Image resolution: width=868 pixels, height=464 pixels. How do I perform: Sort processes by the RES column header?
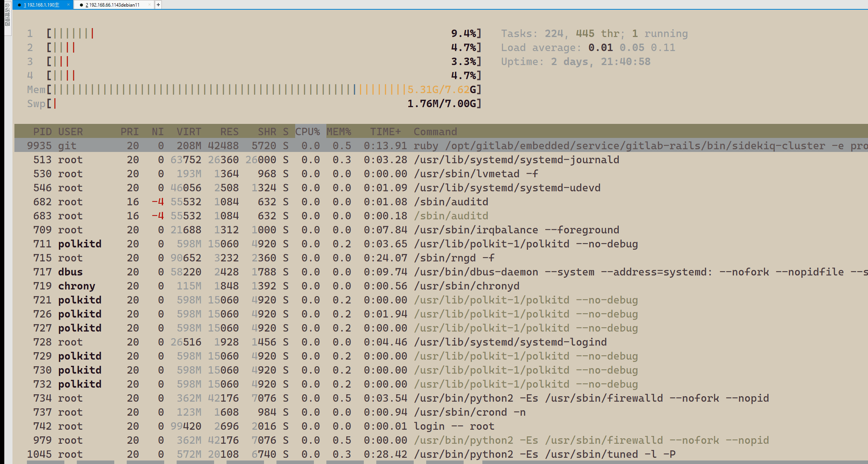click(229, 132)
